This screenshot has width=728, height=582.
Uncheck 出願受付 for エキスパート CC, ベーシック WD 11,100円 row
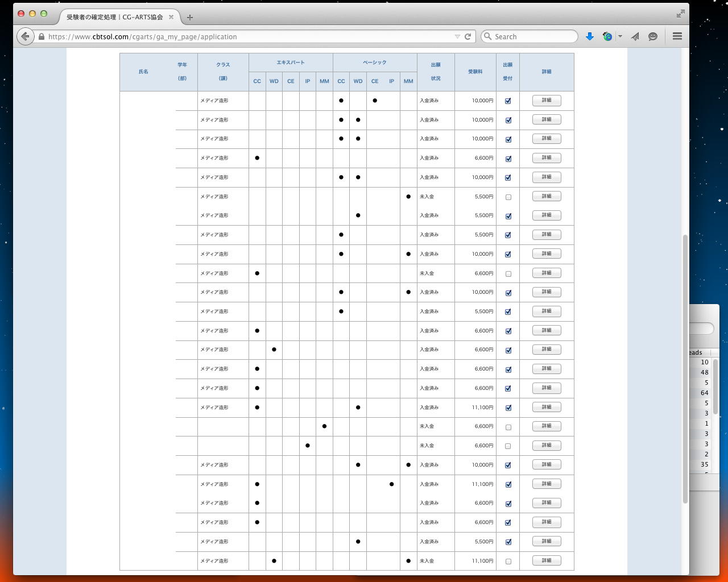(x=508, y=408)
